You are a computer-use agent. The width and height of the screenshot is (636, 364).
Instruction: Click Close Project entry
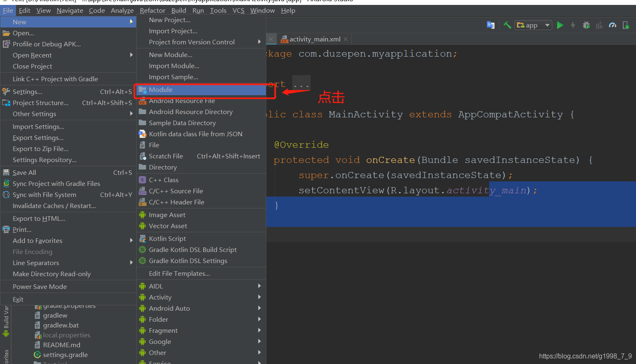pos(68,66)
